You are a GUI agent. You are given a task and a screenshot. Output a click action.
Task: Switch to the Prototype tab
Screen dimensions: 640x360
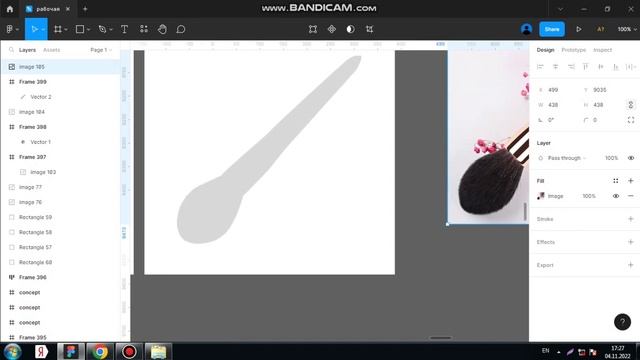(x=573, y=50)
